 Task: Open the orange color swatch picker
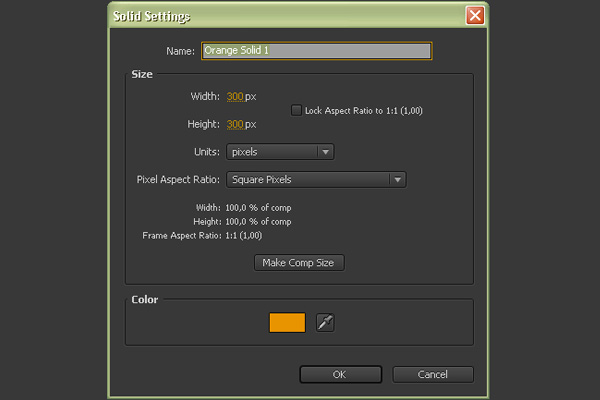pos(287,323)
